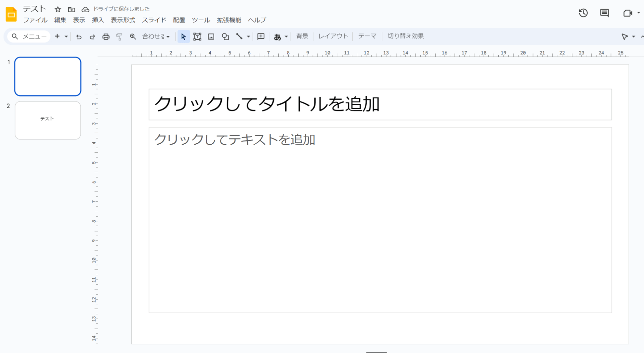Expand the line tool dropdown arrow

click(248, 36)
